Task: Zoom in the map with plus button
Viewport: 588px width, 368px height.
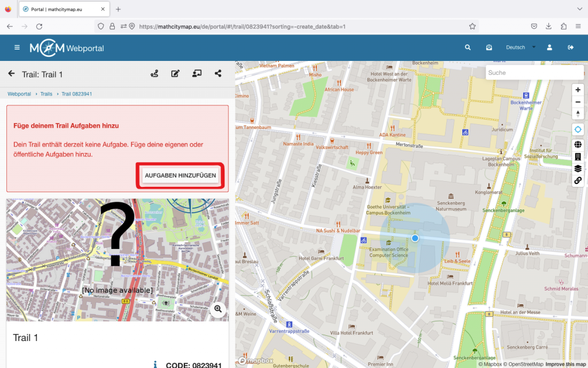Action: click(x=578, y=90)
